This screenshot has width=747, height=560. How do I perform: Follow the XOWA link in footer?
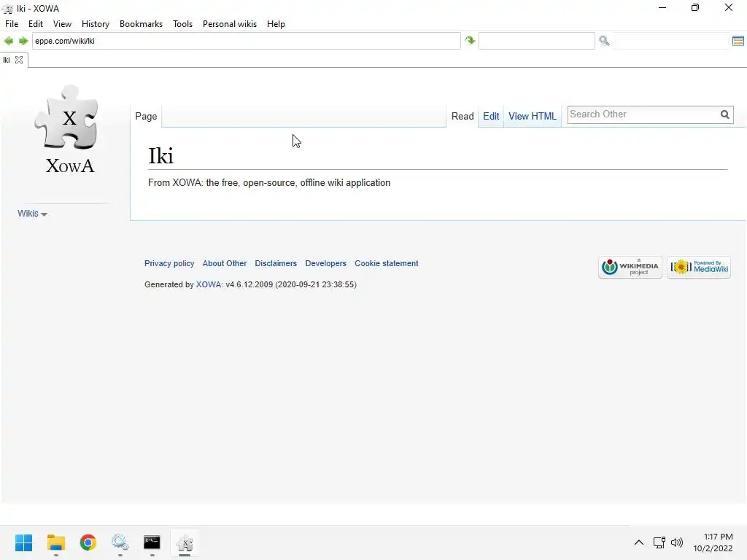pyautogui.click(x=209, y=284)
